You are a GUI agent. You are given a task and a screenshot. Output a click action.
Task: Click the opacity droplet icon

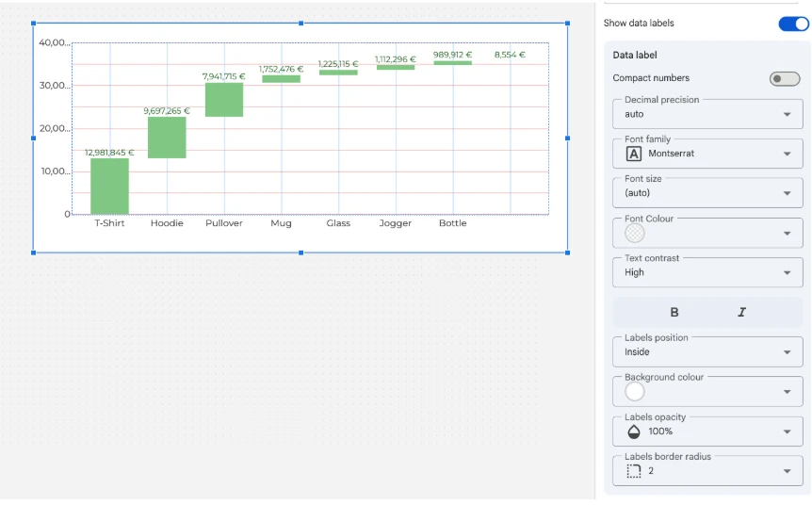633,432
